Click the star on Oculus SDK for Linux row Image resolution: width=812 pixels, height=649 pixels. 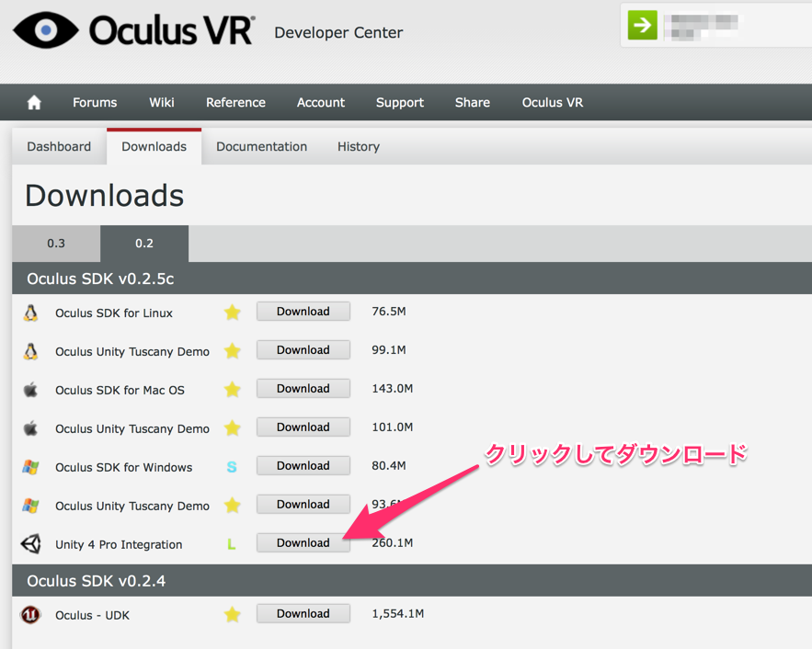pos(233,312)
